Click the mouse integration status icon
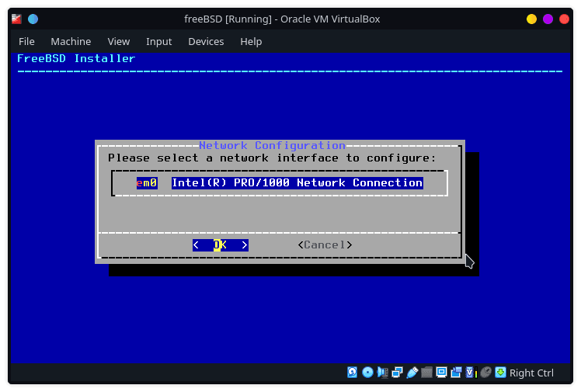Image resolution: width=581 pixels, height=392 pixels. click(x=485, y=373)
